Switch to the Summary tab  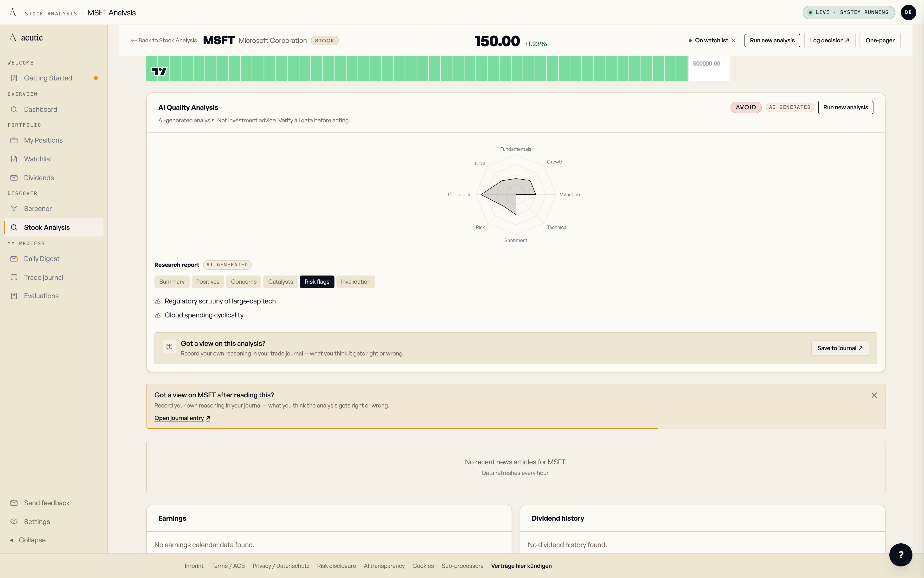click(x=172, y=282)
